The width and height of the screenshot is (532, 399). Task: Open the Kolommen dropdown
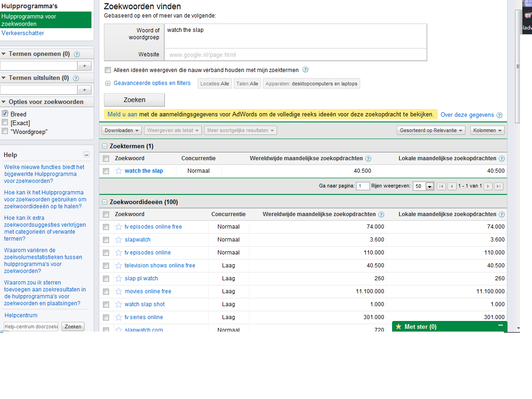pyautogui.click(x=487, y=131)
